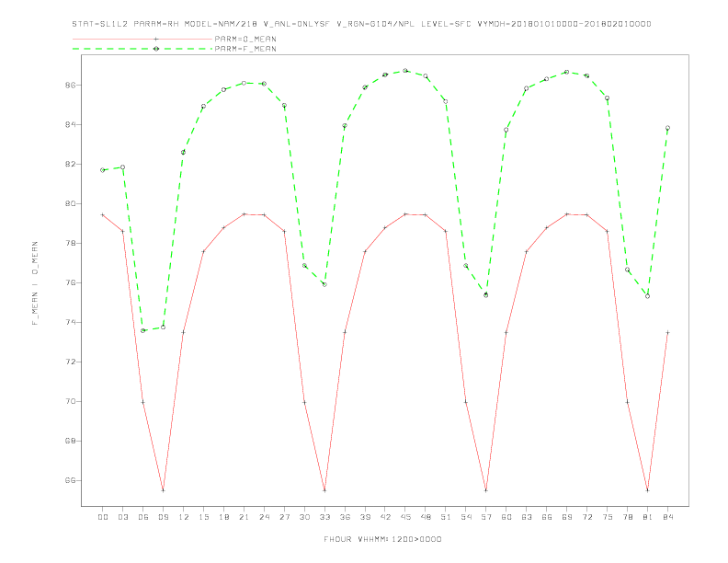
Task: Select the red O_MEAN data point at hour 00
Action: coord(103,215)
